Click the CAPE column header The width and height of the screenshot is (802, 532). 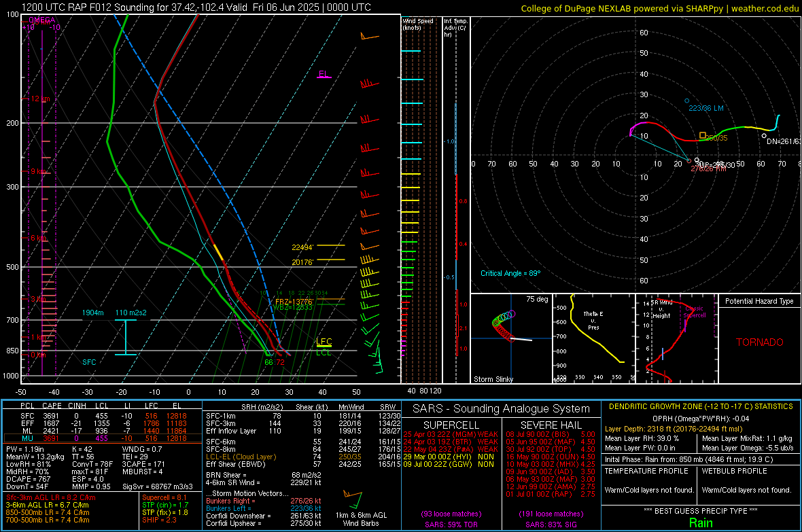click(x=52, y=406)
